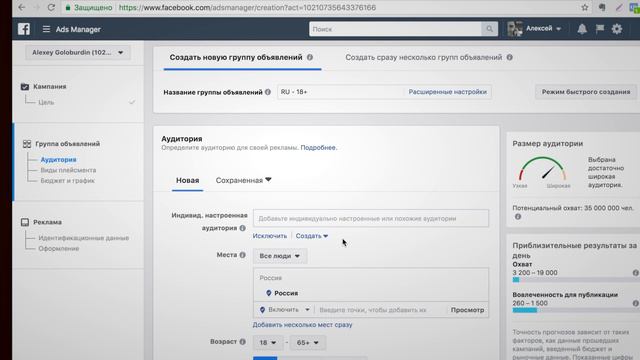Click Алексей profile avatar
640x360 pixels.
click(x=515, y=29)
